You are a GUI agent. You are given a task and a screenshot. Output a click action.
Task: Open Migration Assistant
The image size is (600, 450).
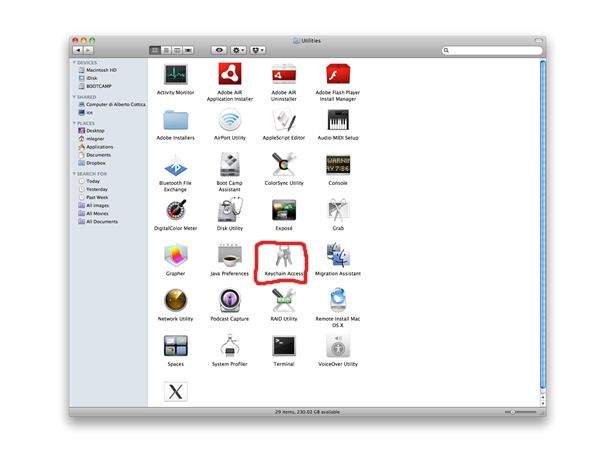pyautogui.click(x=338, y=255)
